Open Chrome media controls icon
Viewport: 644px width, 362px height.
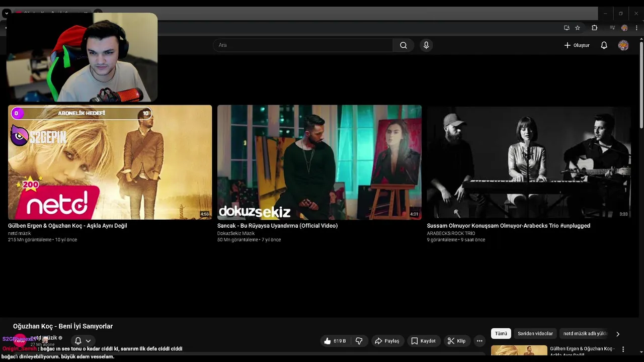[612, 28]
